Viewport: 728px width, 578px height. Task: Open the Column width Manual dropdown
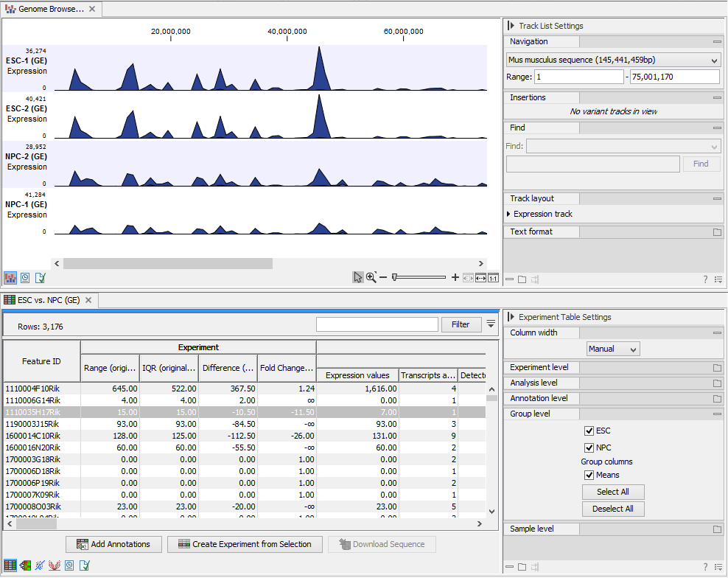613,349
